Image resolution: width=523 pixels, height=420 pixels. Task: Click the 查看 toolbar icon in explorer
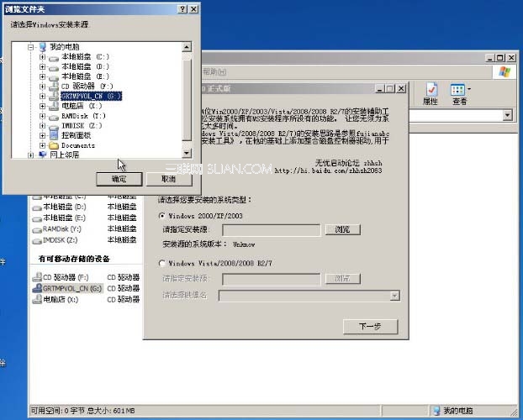[457, 94]
